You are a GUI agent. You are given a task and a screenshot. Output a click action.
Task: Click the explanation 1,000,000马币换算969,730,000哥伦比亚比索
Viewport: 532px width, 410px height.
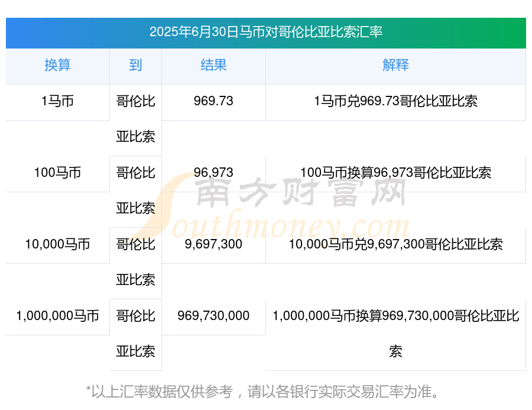[395, 334]
